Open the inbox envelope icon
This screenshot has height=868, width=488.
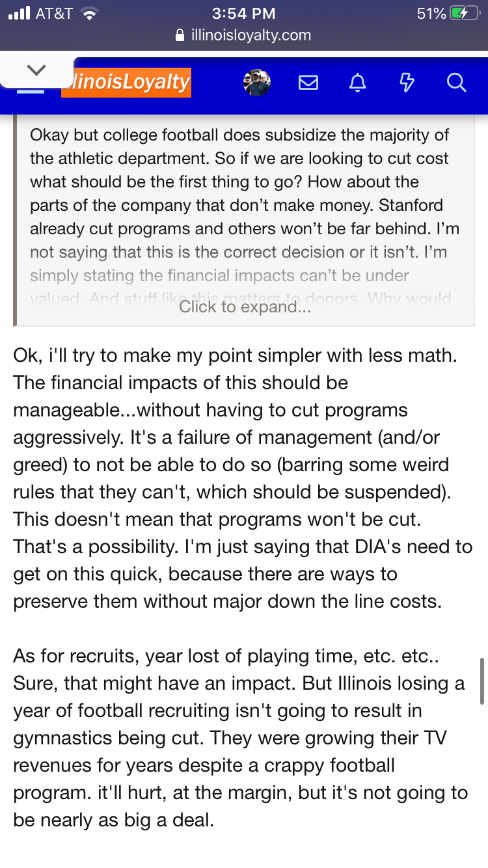308,83
